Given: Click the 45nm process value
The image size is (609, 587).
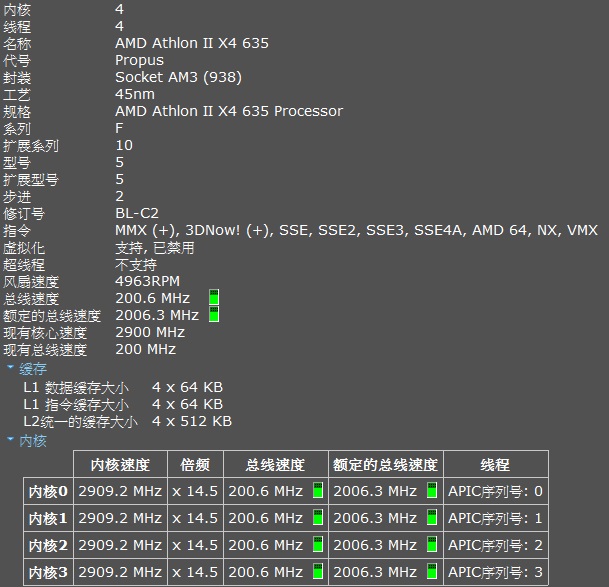Looking at the screenshot, I should [x=135, y=94].
